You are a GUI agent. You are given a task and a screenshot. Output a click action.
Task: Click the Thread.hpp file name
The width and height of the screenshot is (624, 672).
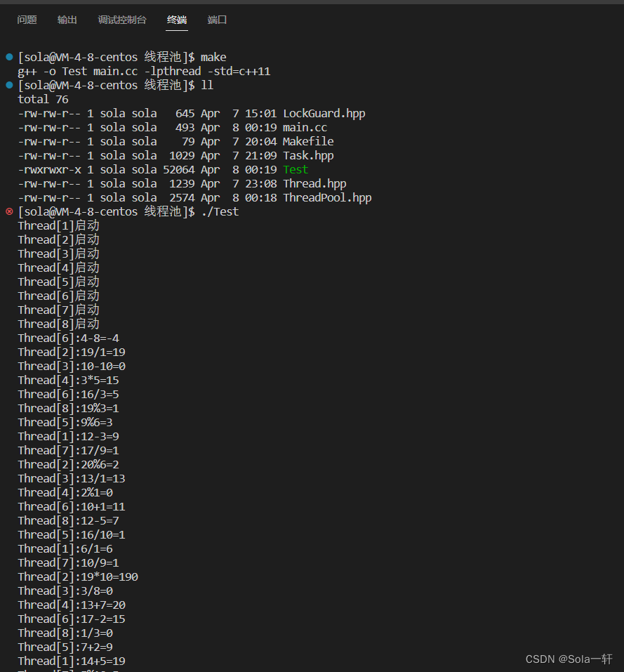tap(314, 184)
